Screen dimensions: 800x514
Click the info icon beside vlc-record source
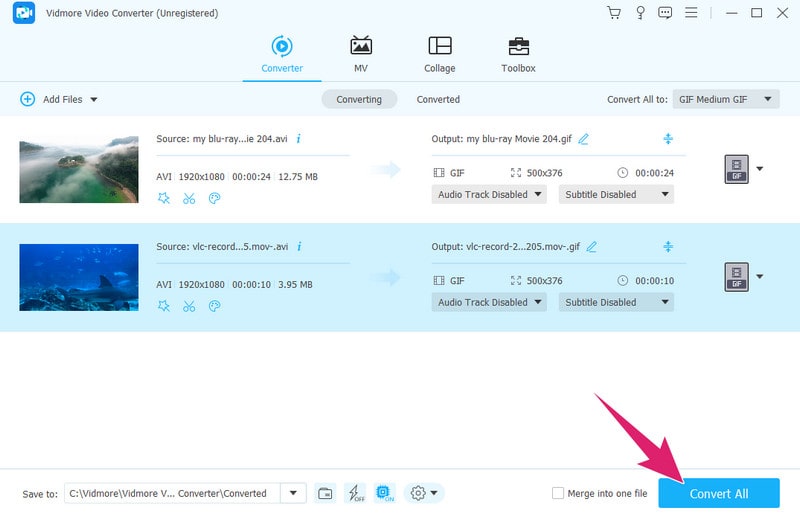(x=299, y=246)
